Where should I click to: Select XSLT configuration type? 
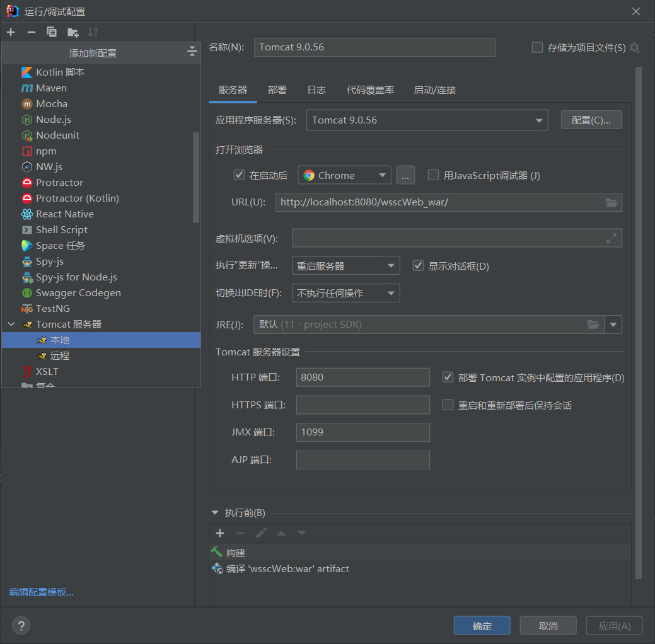101,371
